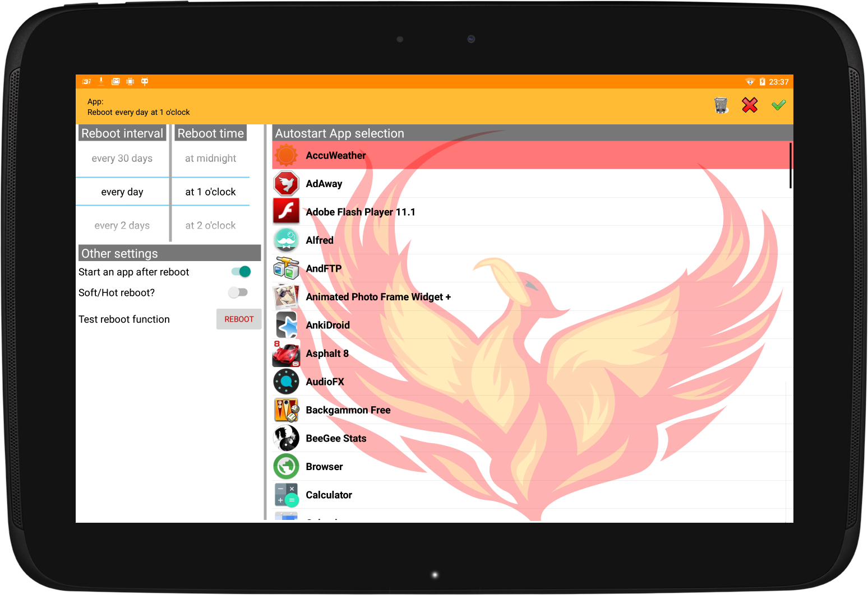Viewport: 868px width, 595px height.
Task: Select the AdAway app icon
Action: [287, 183]
